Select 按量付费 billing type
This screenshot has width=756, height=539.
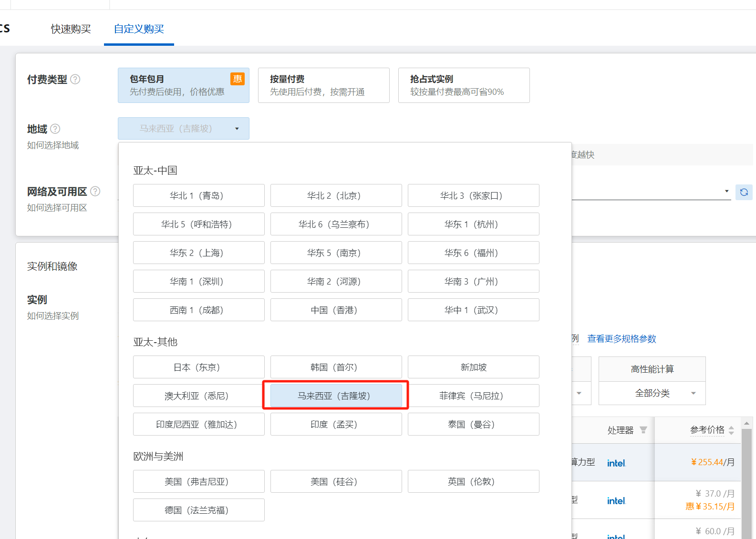(324, 85)
